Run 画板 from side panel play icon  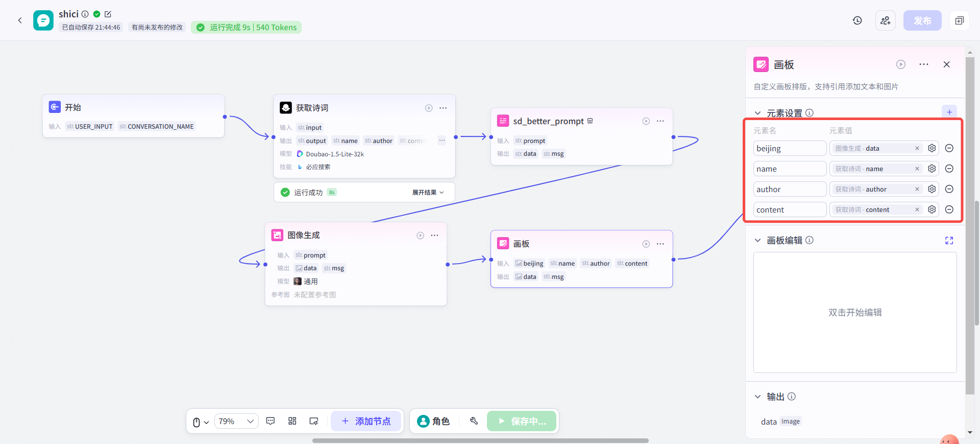901,64
